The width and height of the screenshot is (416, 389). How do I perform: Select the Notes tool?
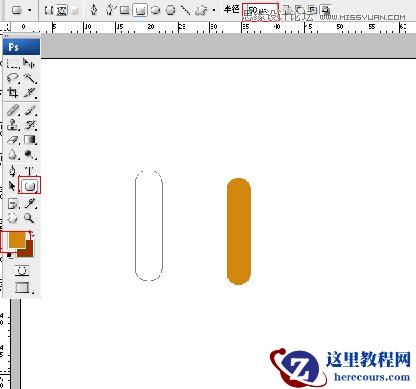pyautogui.click(x=13, y=203)
